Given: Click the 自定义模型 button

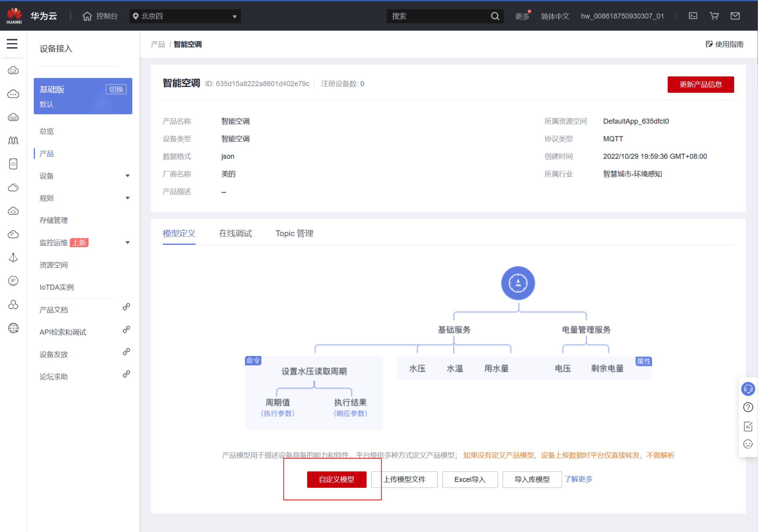Looking at the screenshot, I should pos(336,479).
